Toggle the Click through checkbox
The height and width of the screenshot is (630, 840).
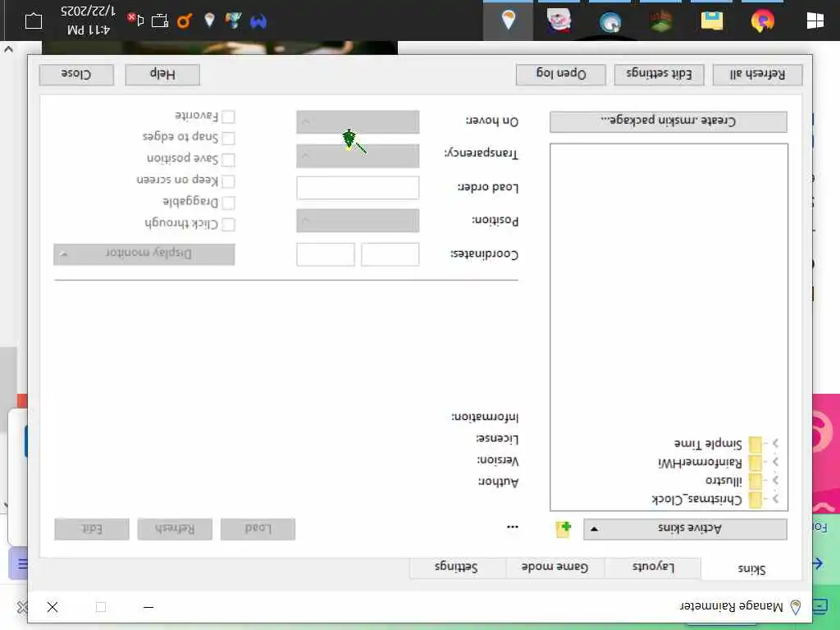click(228, 225)
